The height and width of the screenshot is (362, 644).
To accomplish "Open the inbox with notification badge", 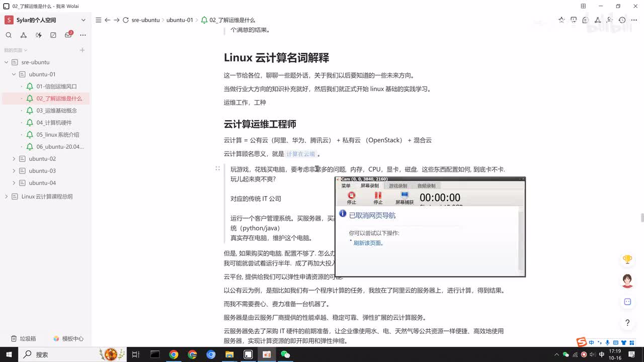I will pos(68,35).
